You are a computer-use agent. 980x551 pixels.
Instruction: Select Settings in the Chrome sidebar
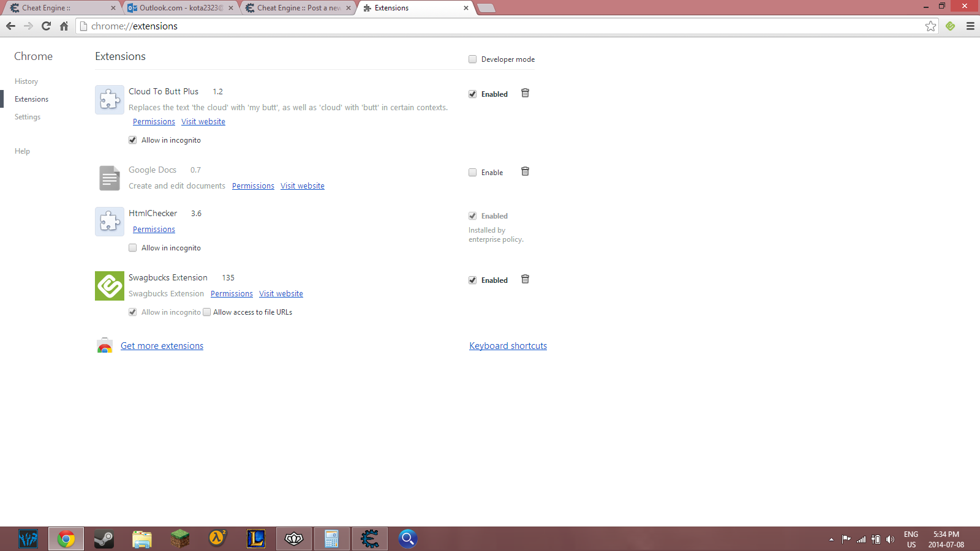[x=27, y=116]
